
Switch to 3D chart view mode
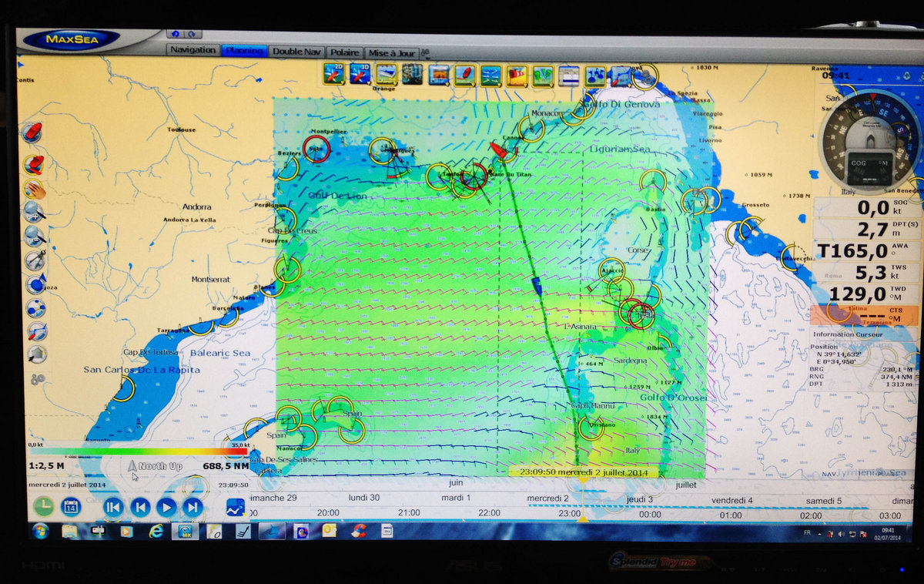pos(360,73)
